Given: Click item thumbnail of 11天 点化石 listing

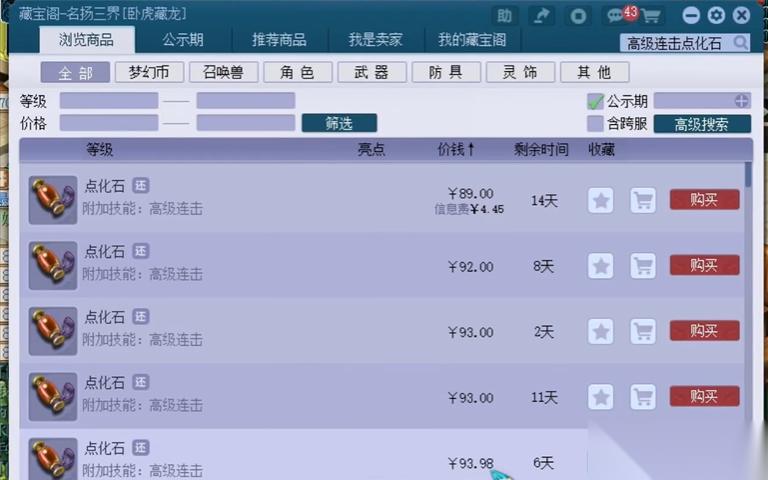Looking at the screenshot, I should click(x=53, y=397).
